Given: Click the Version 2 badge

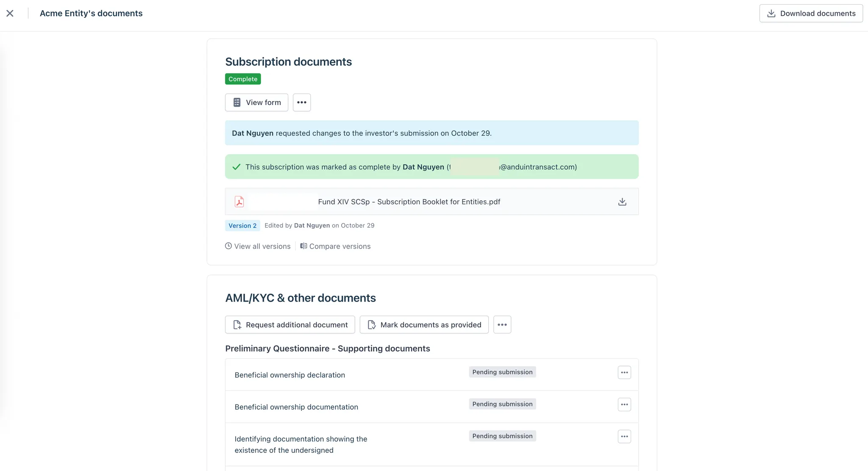Looking at the screenshot, I should [x=242, y=225].
